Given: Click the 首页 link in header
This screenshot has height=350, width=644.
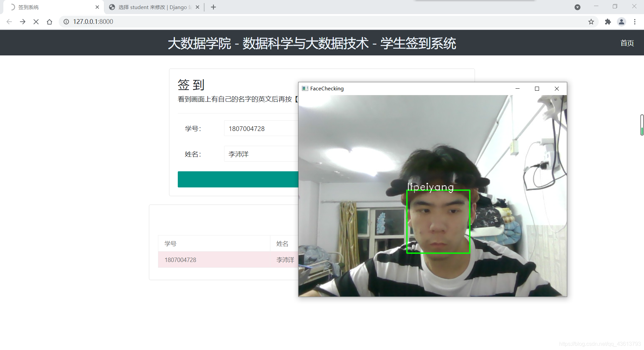Looking at the screenshot, I should pos(627,43).
